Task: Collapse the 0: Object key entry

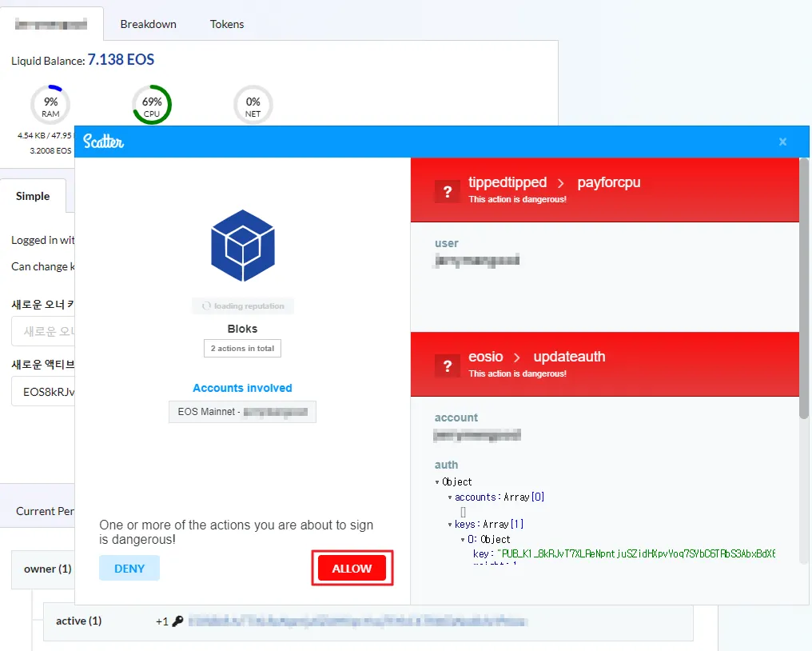Action: (x=463, y=540)
